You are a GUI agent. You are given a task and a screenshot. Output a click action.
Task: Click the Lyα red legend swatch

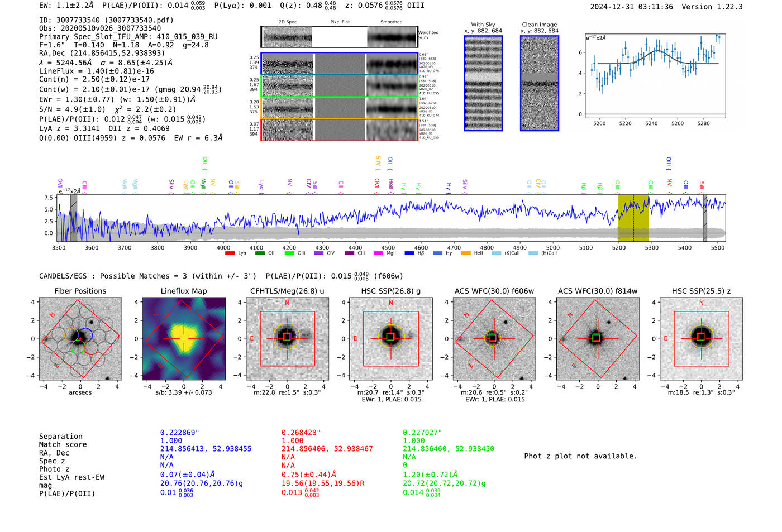coord(230,253)
